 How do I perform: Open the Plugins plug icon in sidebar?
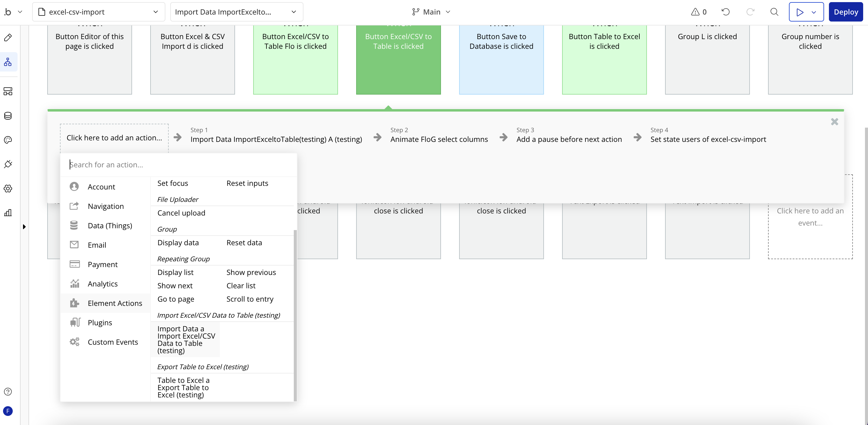8,164
